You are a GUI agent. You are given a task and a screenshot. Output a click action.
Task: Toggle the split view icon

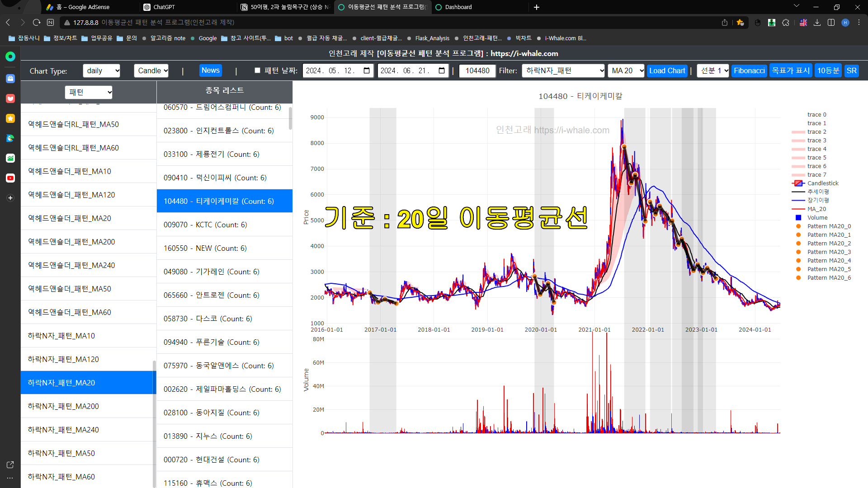tap(831, 23)
